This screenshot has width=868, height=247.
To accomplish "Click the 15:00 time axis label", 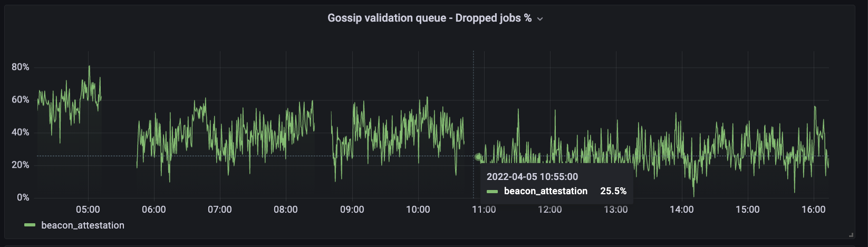I will 748,210.
